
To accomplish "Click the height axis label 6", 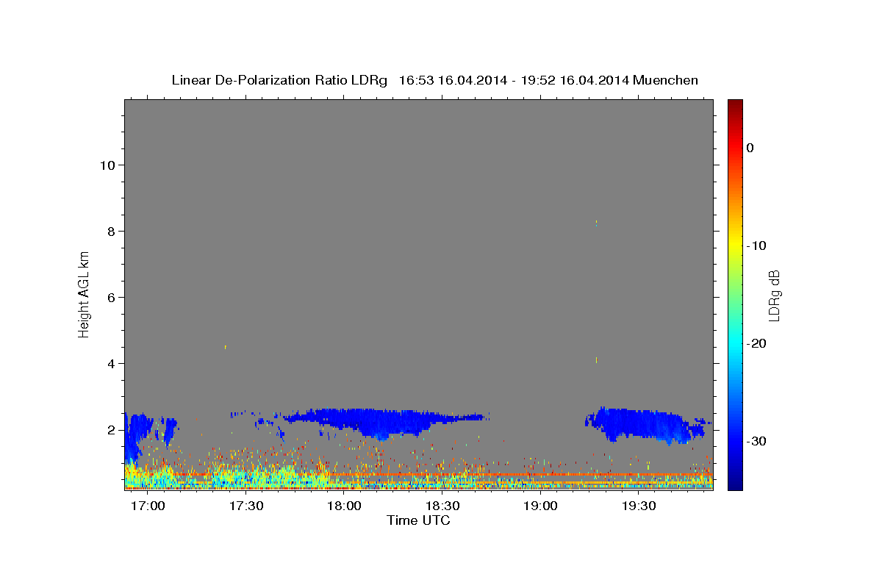I will coord(110,298).
